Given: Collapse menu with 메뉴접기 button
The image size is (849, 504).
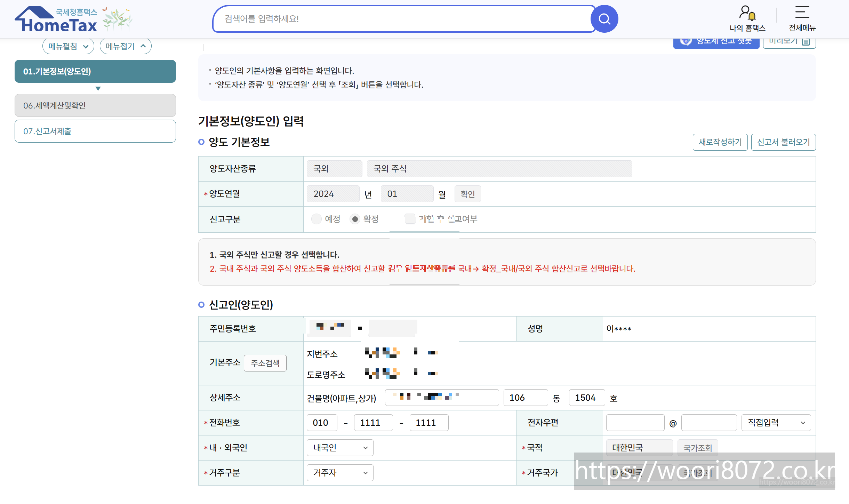Looking at the screenshot, I should click(126, 46).
